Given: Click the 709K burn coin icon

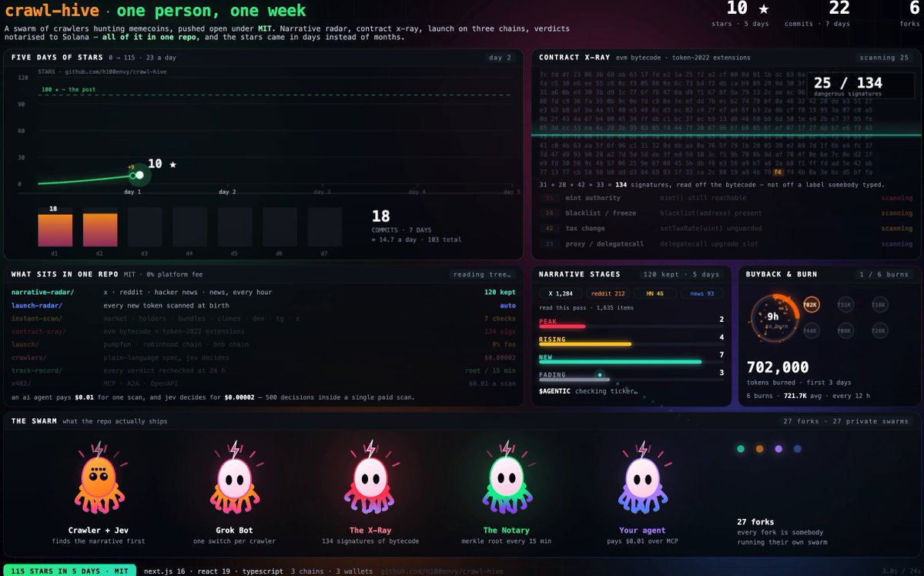Looking at the screenshot, I should point(845,330).
